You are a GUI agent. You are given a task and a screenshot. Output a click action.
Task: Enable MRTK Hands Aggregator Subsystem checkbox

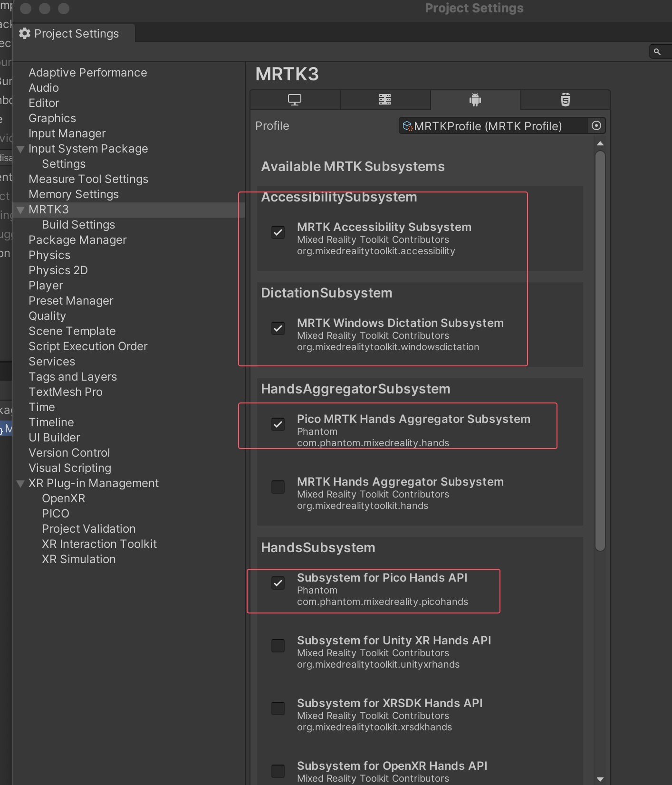pos(278,487)
